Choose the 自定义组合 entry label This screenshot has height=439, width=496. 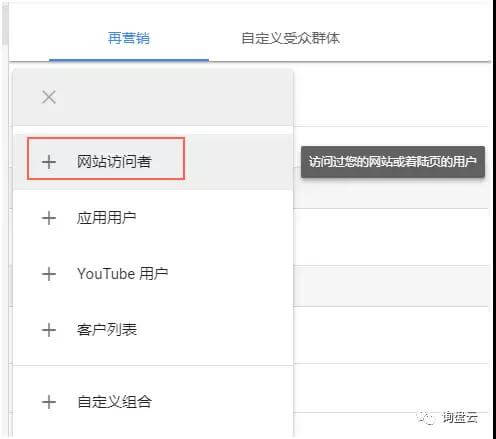pos(114,401)
